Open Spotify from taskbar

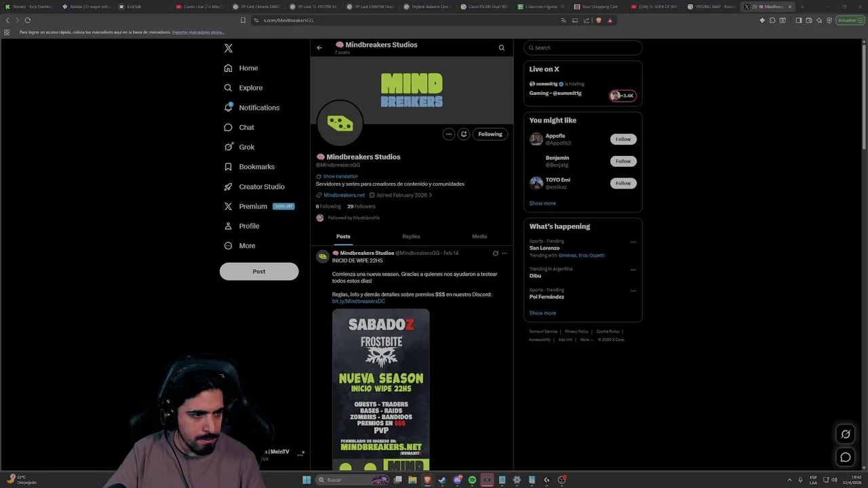pos(472,480)
